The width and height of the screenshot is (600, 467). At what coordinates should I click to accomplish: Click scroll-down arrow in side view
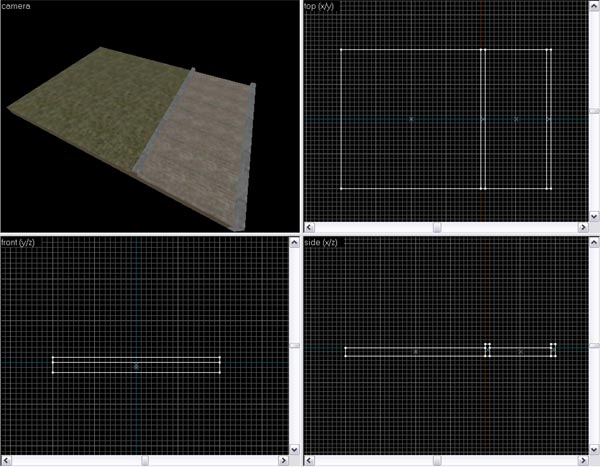click(x=594, y=451)
